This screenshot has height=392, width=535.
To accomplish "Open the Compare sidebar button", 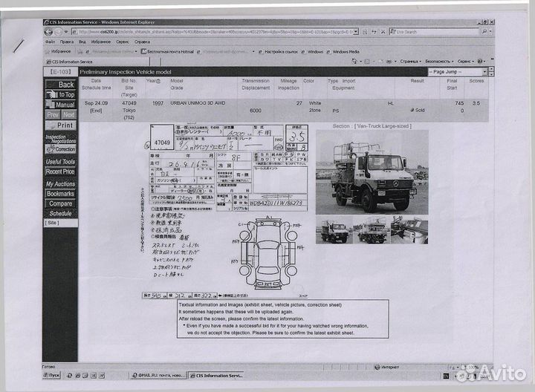I will [x=60, y=203].
